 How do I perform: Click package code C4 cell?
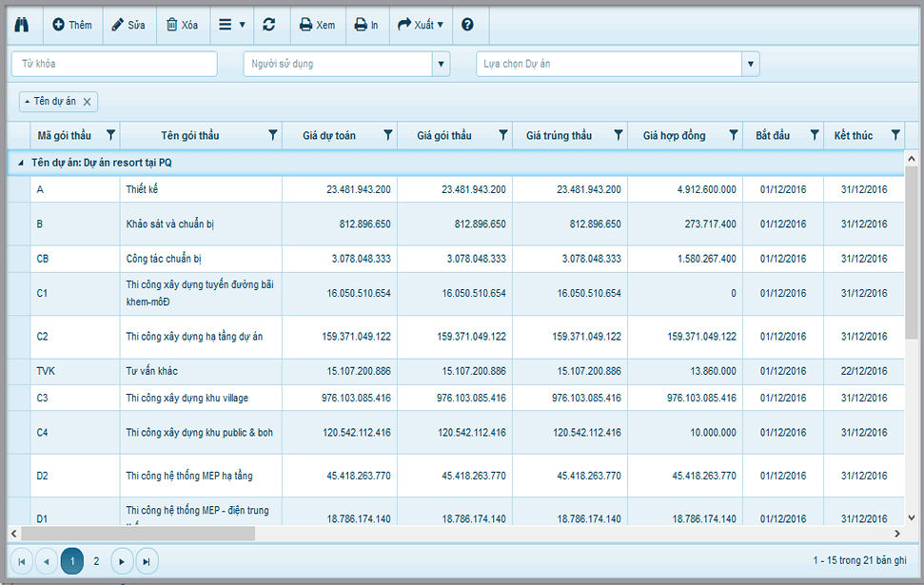(x=75, y=433)
